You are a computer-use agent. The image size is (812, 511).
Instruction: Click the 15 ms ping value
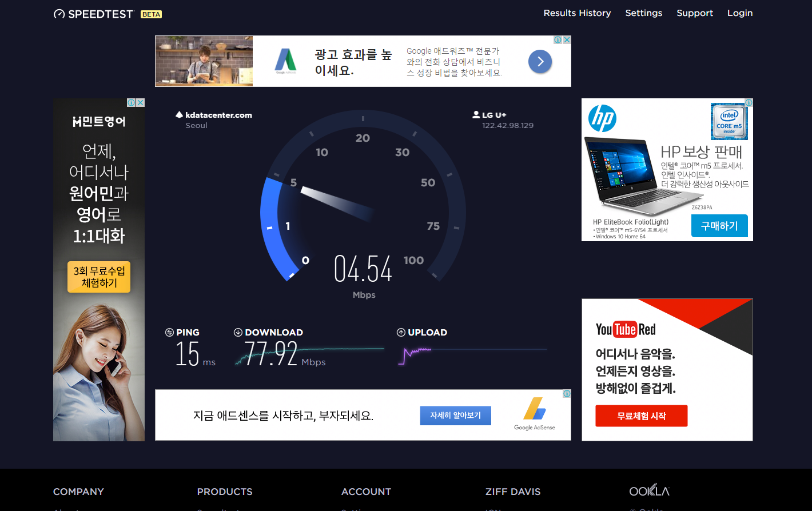click(x=195, y=354)
